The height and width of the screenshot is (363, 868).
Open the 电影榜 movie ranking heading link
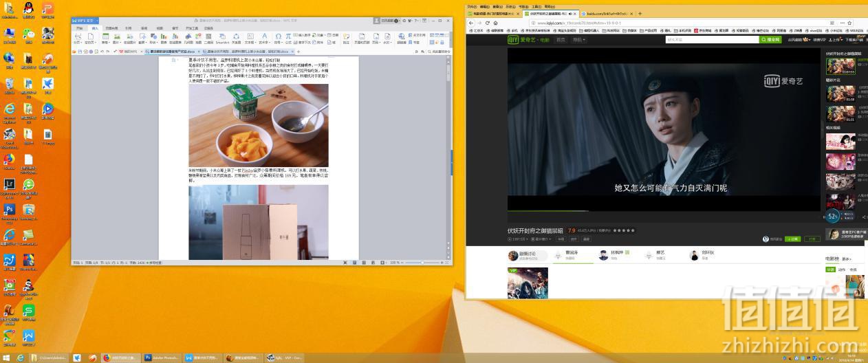pos(832,258)
